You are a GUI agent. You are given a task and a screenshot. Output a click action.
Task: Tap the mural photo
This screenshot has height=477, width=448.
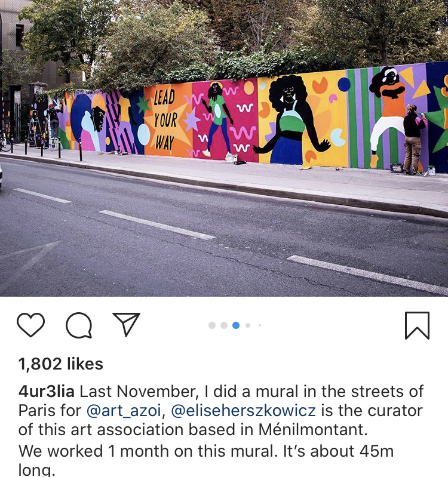(224, 148)
